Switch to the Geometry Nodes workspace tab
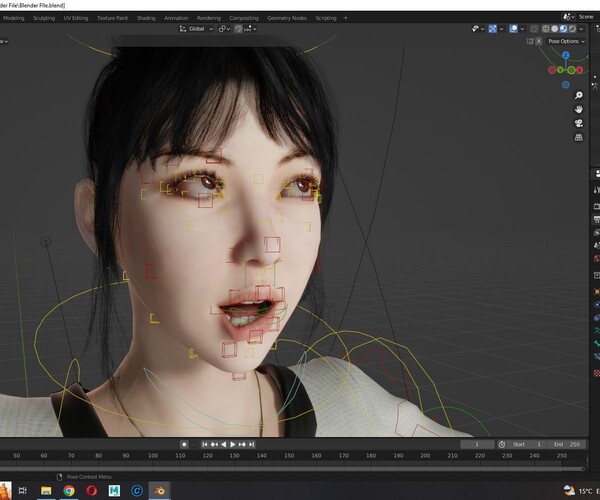The width and height of the screenshot is (600, 500). [x=287, y=18]
